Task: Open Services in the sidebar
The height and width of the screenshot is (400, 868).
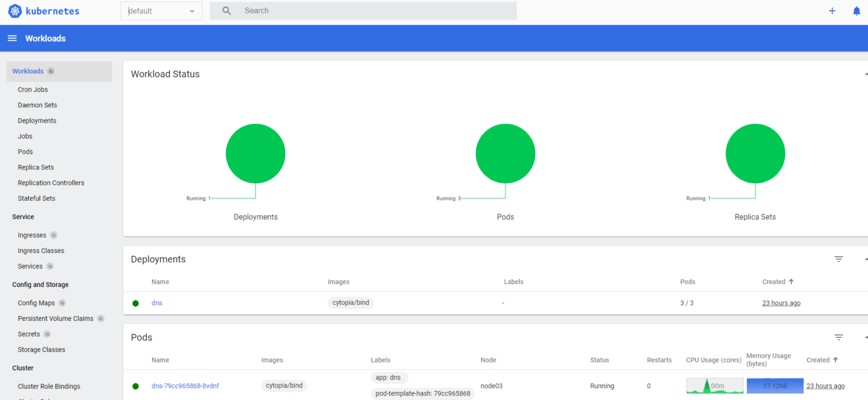Action: point(30,266)
